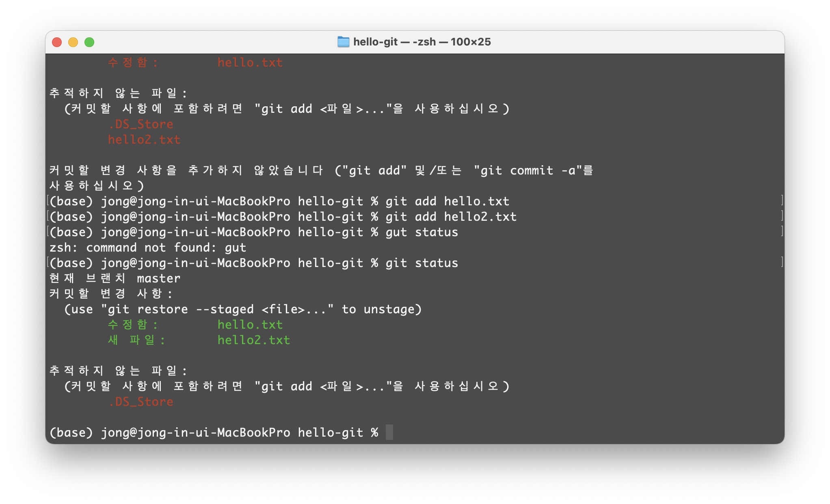Image resolution: width=830 pixels, height=504 pixels.
Task: Click the red hello2.txt untracked filename
Action: pyautogui.click(x=144, y=140)
